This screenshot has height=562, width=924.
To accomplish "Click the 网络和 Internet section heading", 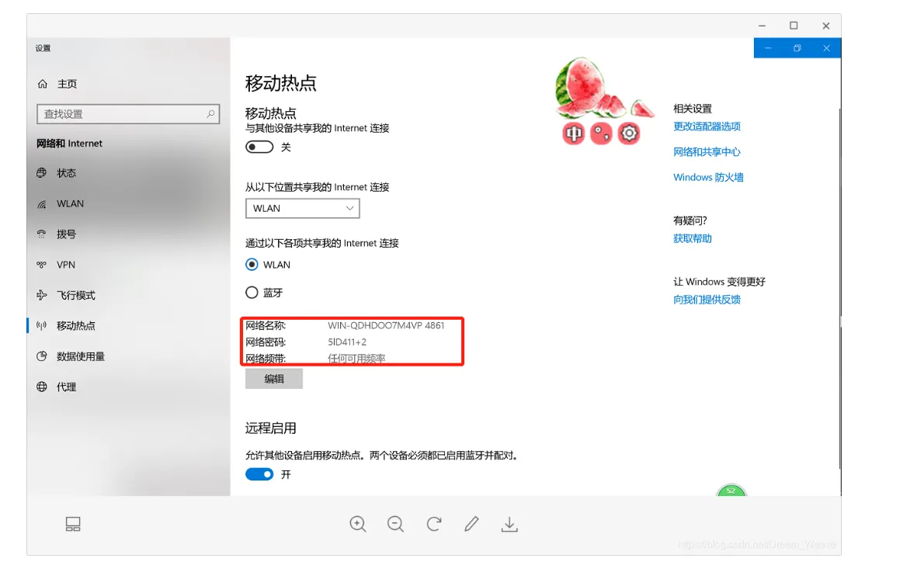I will (x=69, y=143).
